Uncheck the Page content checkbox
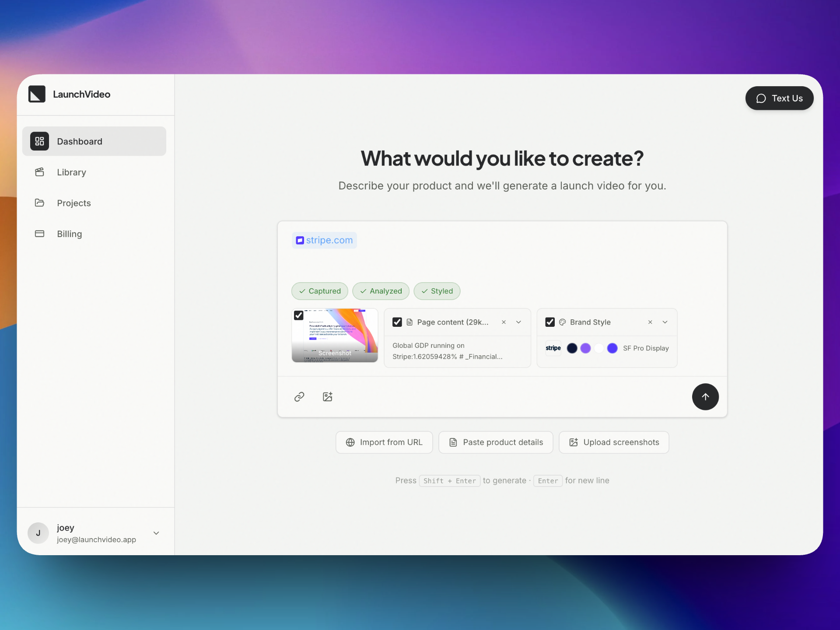This screenshot has height=630, width=840. pos(397,322)
